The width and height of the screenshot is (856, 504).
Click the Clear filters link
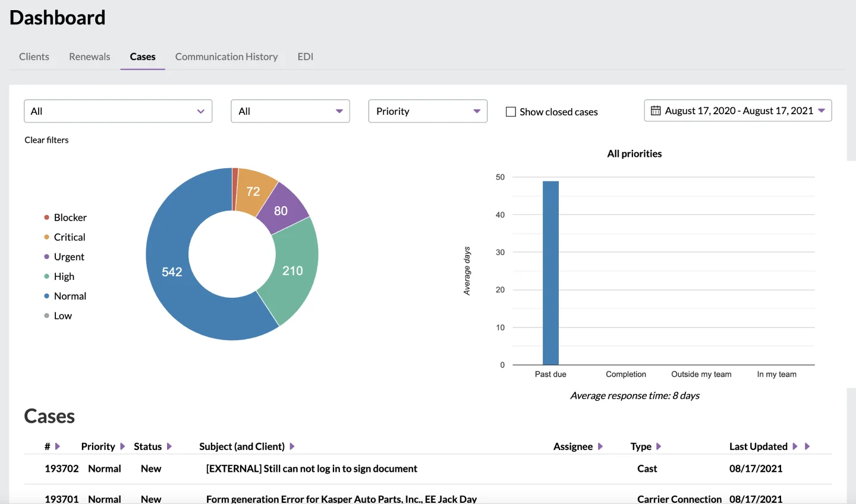46,140
